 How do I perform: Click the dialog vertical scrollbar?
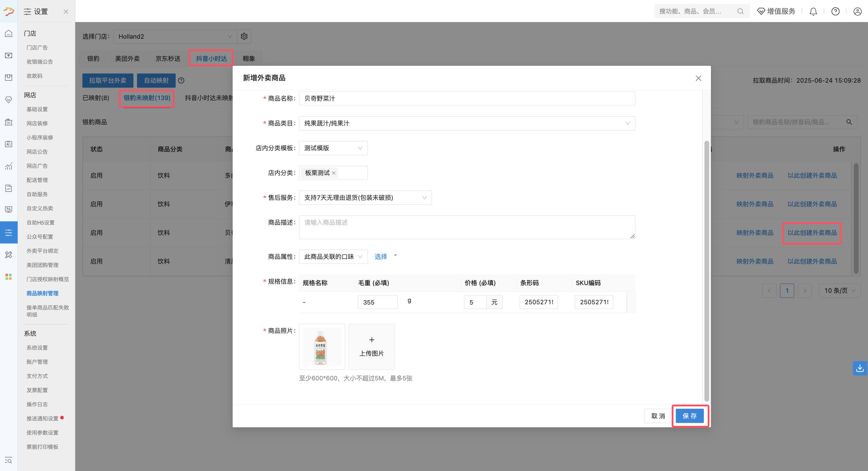click(707, 271)
